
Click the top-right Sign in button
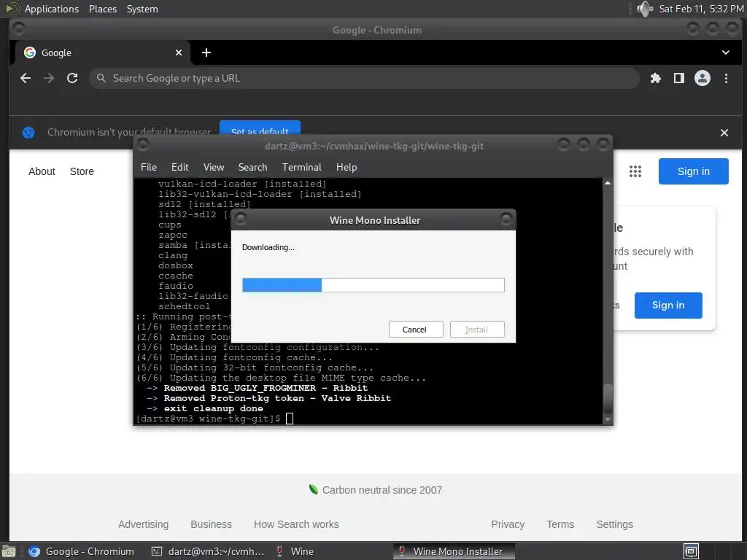tap(693, 171)
